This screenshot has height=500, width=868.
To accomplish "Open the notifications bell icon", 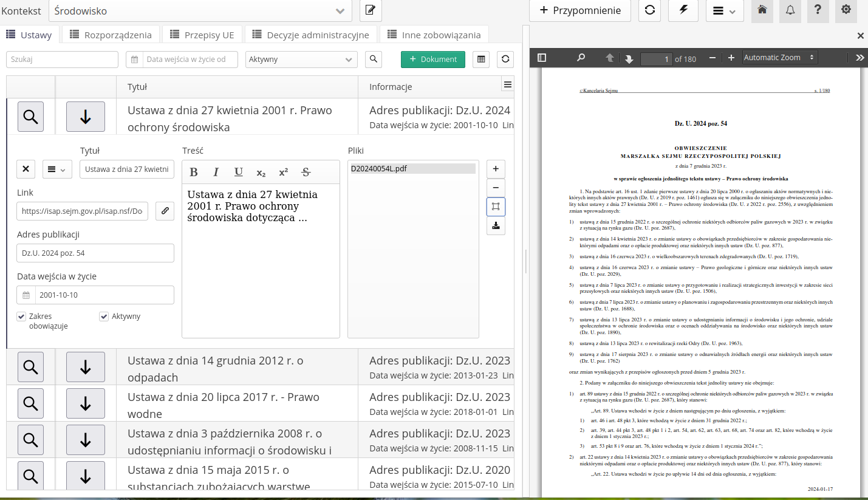I will click(x=790, y=10).
